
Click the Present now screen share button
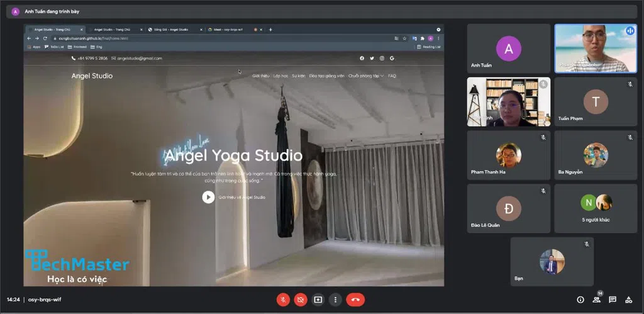point(318,300)
